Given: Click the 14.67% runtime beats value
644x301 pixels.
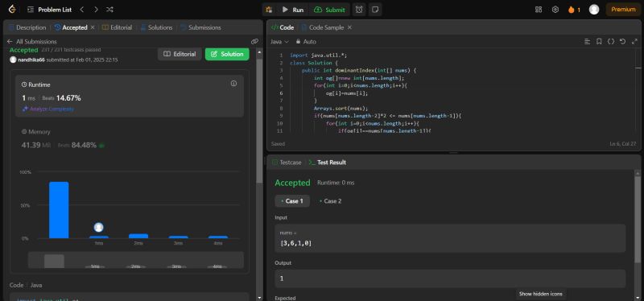Looking at the screenshot, I should (68, 98).
